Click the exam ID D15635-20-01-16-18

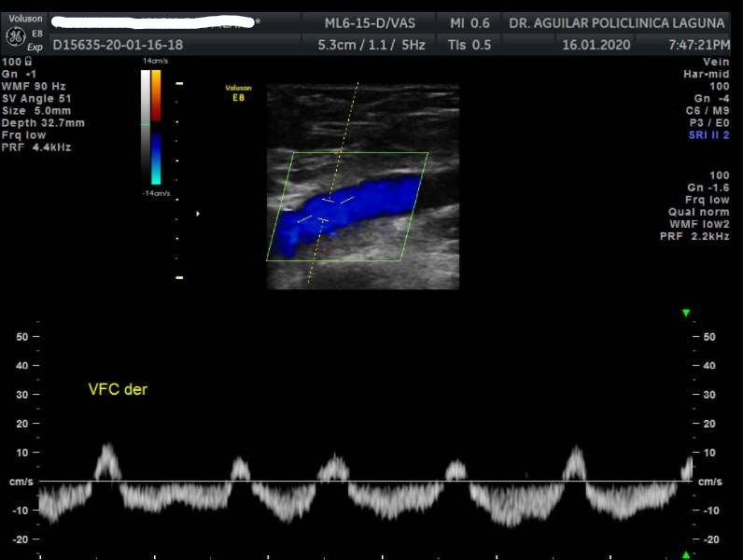pos(118,45)
